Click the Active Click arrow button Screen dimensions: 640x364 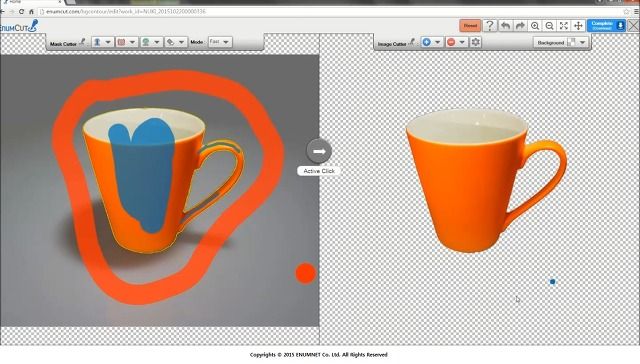click(319, 151)
